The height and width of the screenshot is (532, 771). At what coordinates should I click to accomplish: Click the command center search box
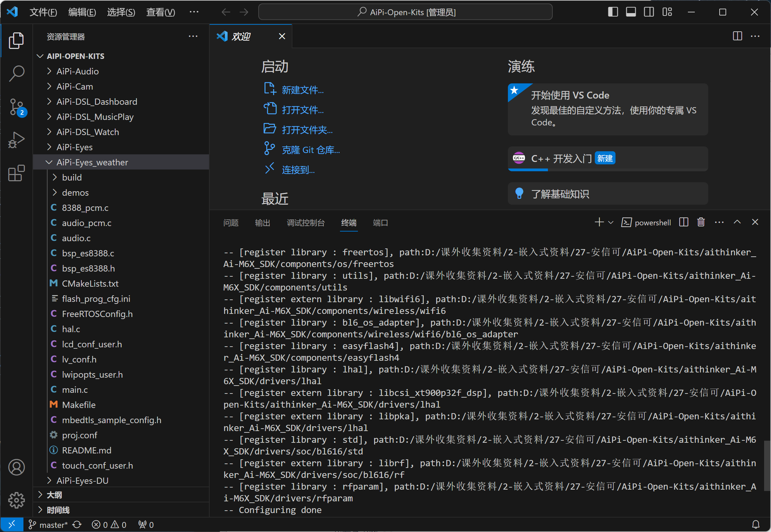tap(405, 12)
